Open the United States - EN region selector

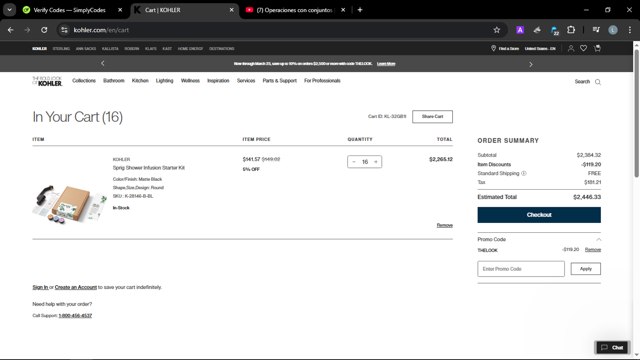pos(540,49)
